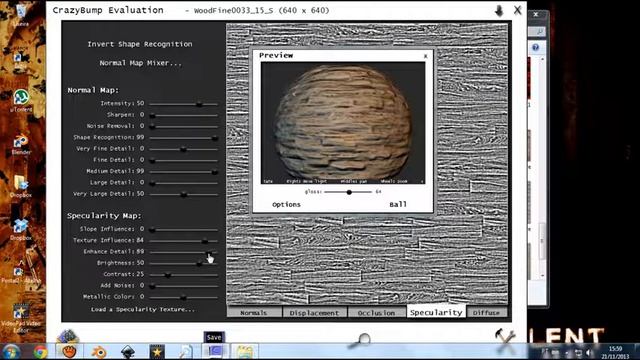Click the magnifying glass icon below the texture
The image size is (640, 360).
tap(360, 340)
